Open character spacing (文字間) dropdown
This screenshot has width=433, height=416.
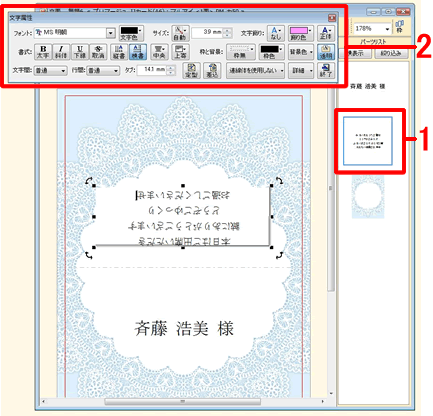[x=51, y=71]
